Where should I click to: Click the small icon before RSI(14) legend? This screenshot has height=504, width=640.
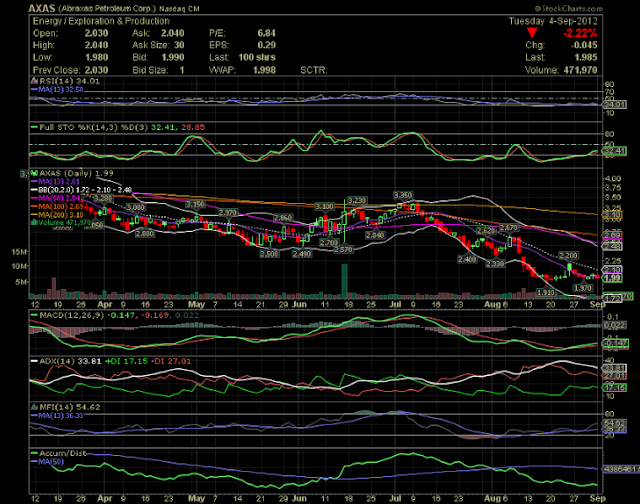34,81
